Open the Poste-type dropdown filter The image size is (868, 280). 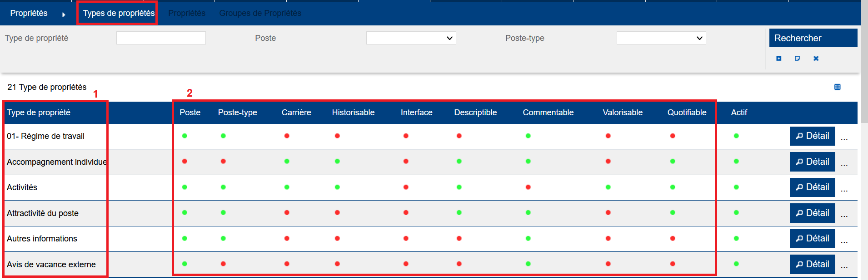[x=661, y=38]
